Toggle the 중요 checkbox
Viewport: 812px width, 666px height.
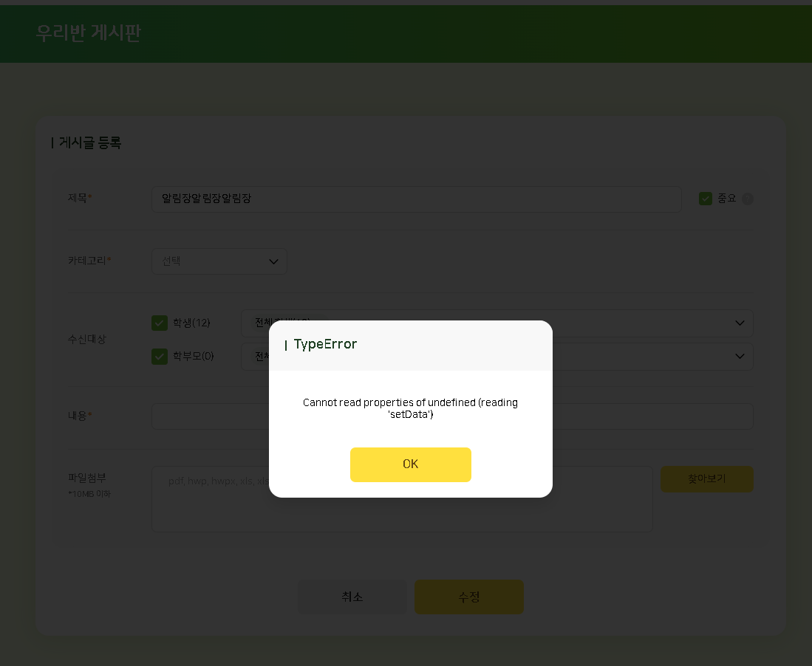pyautogui.click(x=706, y=199)
